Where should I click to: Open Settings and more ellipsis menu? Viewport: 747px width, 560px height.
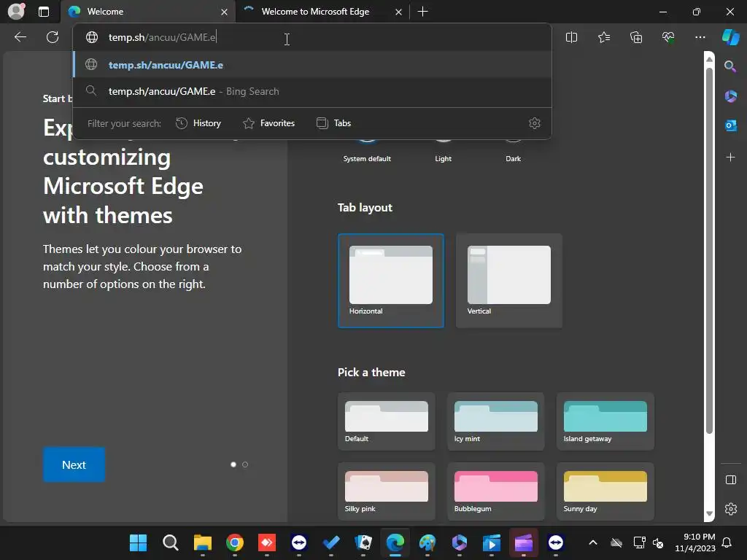pyautogui.click(x=700, y=37)
